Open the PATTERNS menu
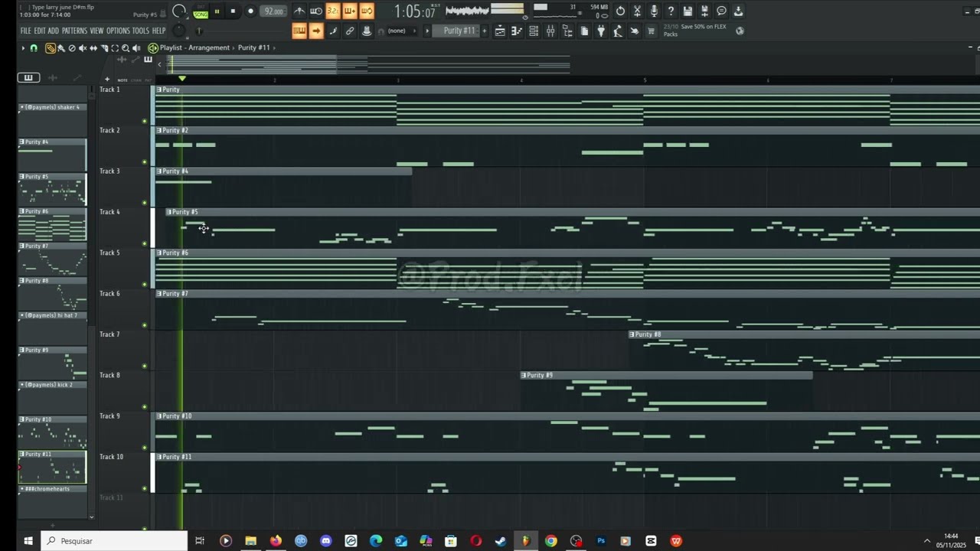980x551 pixels. (74, 31)
